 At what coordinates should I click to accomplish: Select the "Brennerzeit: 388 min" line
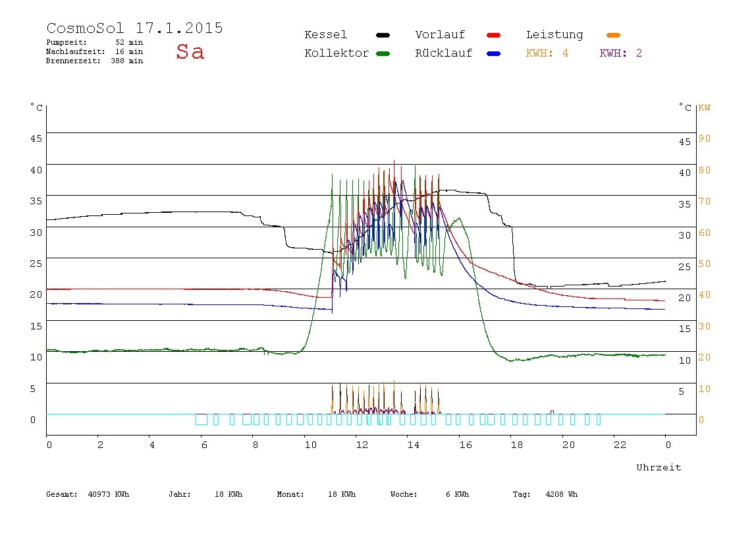95,61
